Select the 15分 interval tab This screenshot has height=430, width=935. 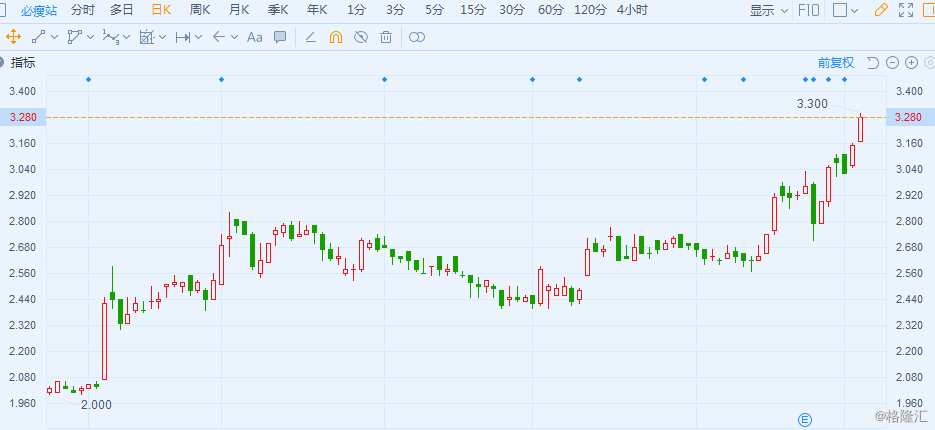click(x=473, y=10)
